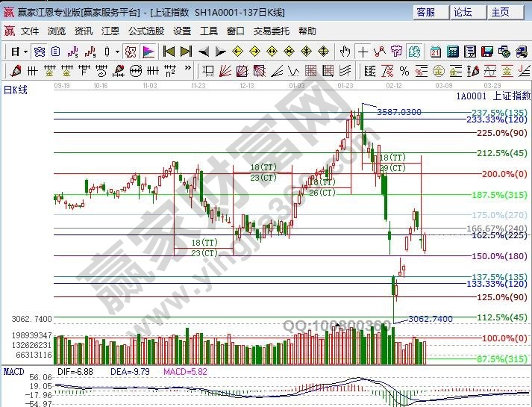Open the 主页 home page button
The height and width of the screenshot is (407, 532).
point(500,12)
